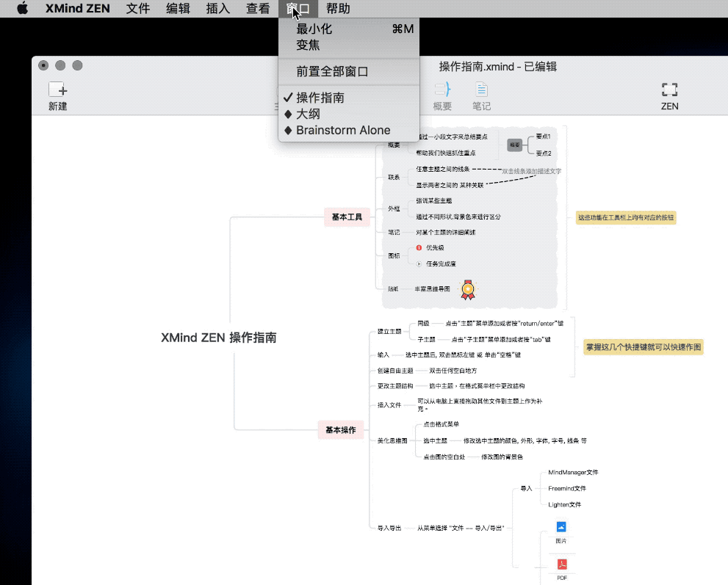Select the 更改主题结构 topic
This screenshot has width=728, height=585.
[x=395, y=386]
